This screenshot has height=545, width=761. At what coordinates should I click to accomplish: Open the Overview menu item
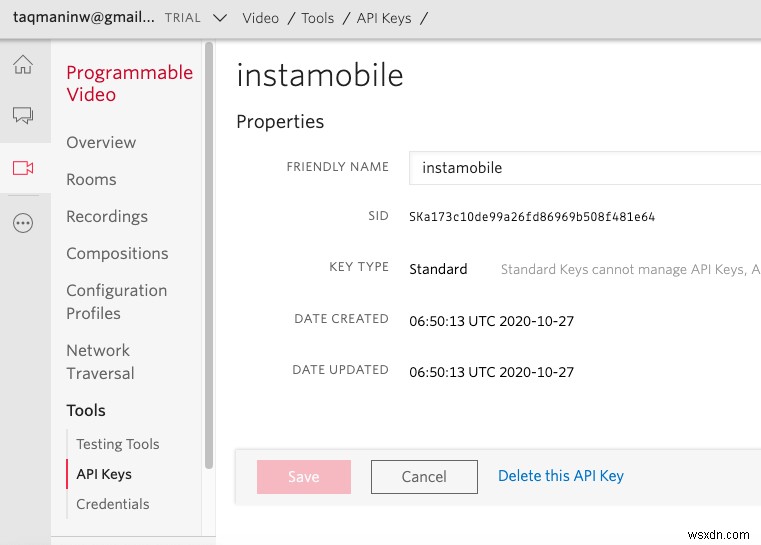click(101, 142)
